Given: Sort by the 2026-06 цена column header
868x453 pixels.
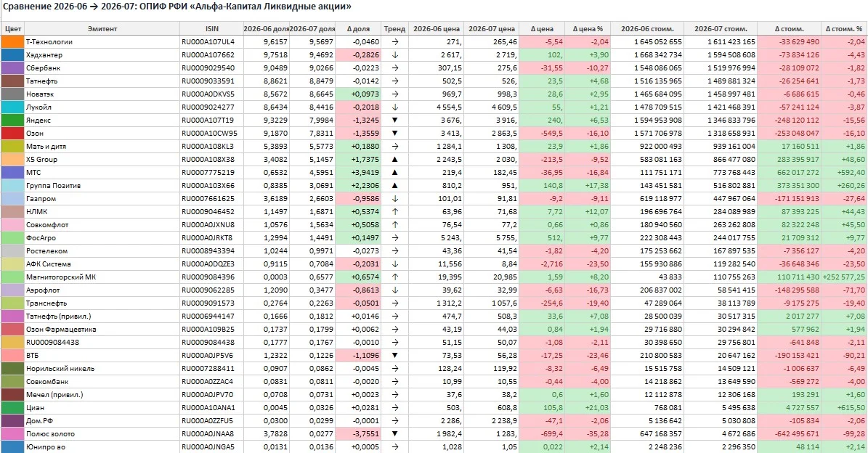Looking at the screenshot, I should [437, 29].
